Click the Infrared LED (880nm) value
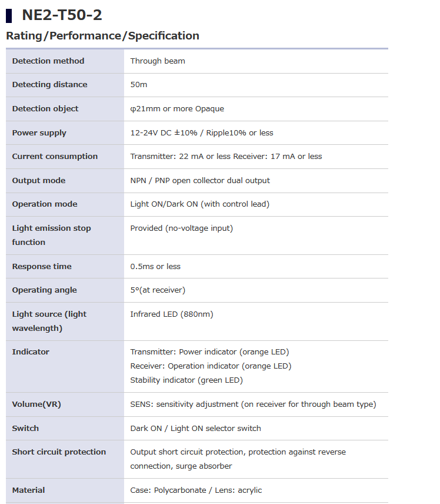 [172, 314]
